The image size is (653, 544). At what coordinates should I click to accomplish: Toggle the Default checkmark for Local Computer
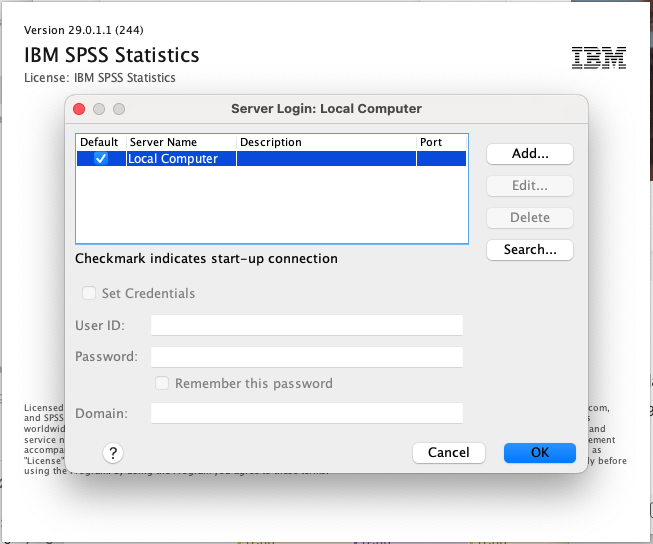(x=101, y=159)
